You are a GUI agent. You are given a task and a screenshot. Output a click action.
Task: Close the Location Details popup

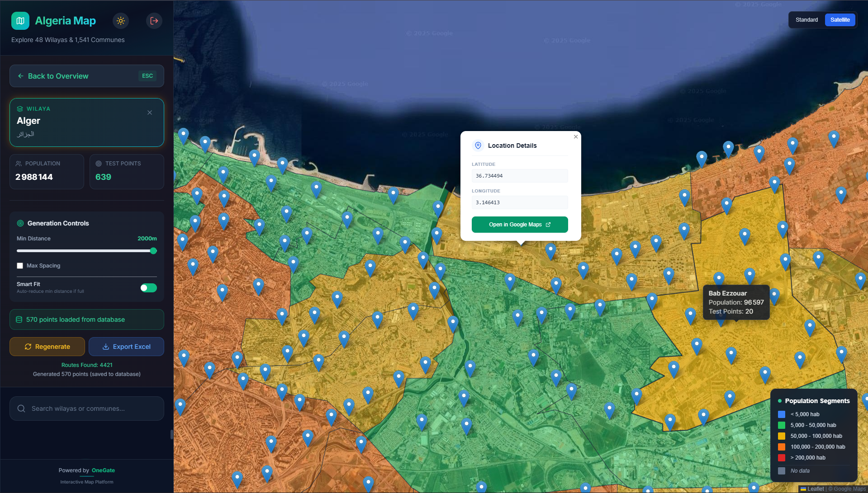coord(576,137)
